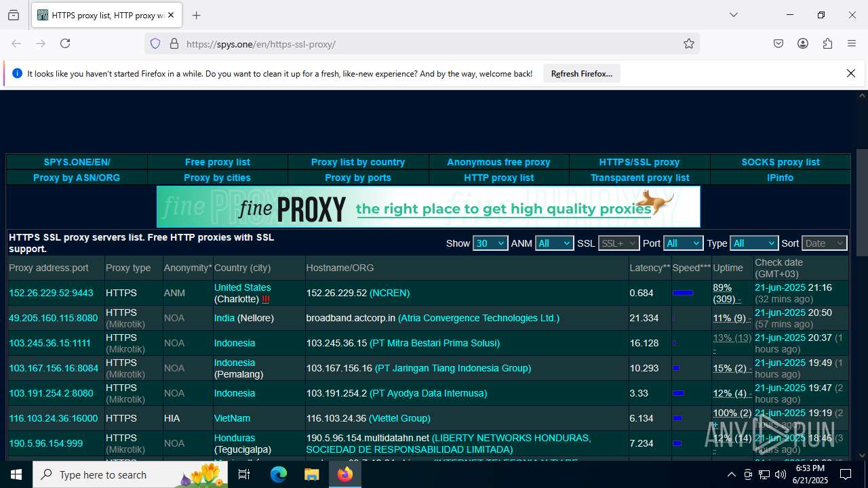Close the HTTPS proxy list tab
868x488 pixels.
(171, 15)
